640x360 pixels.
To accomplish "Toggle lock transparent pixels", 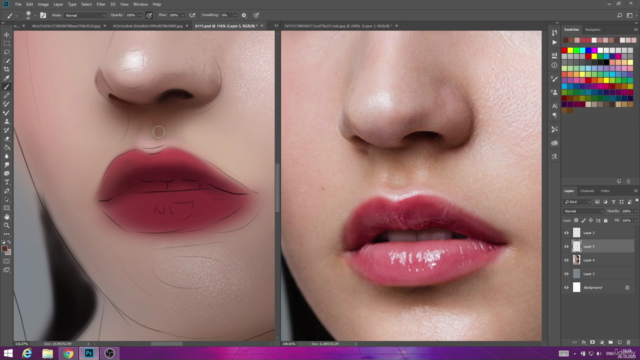I will pyautogui.click(x=576, y=220).
